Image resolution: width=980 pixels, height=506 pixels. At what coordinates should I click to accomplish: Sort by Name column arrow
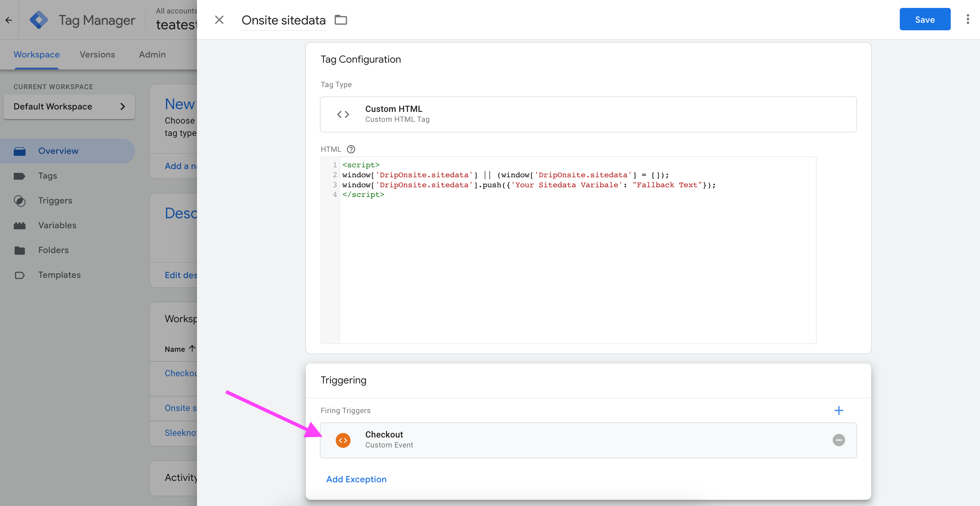[192, 348]
